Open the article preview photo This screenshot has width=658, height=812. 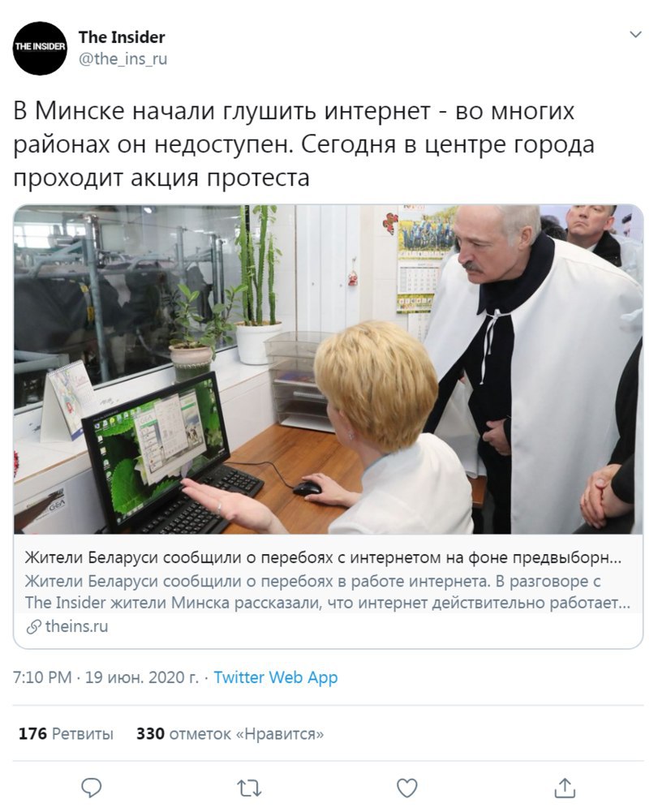point(329,369)
